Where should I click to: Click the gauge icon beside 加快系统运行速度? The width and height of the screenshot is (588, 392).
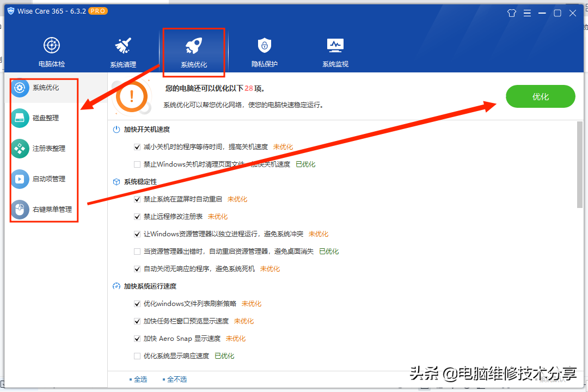click(x=117, y=286)
